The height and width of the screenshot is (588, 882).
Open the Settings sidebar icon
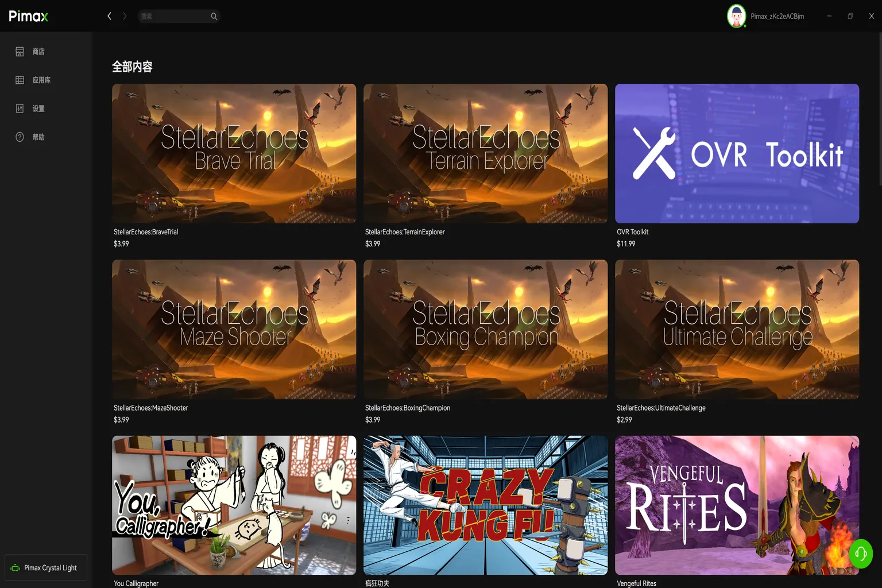pos(20,109)
